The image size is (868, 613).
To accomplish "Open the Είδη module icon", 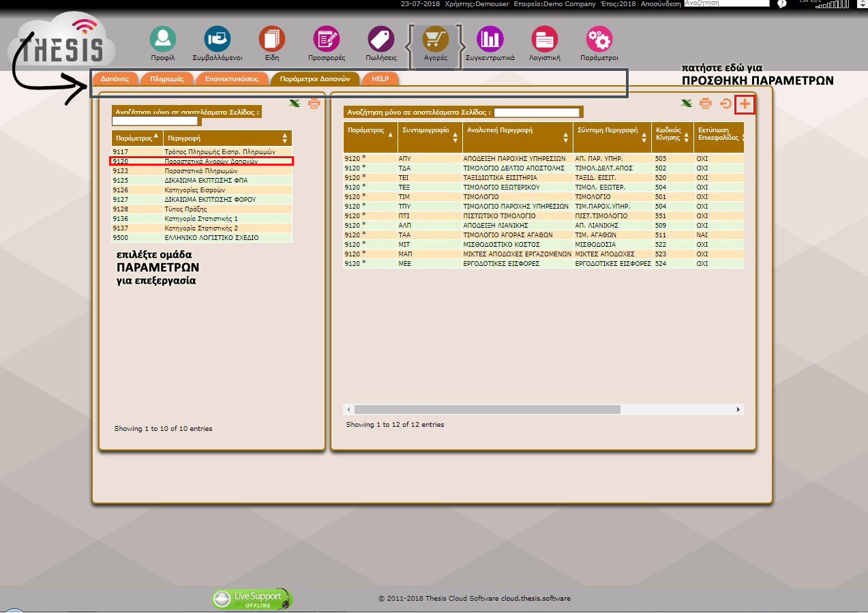I will point(271,40).
